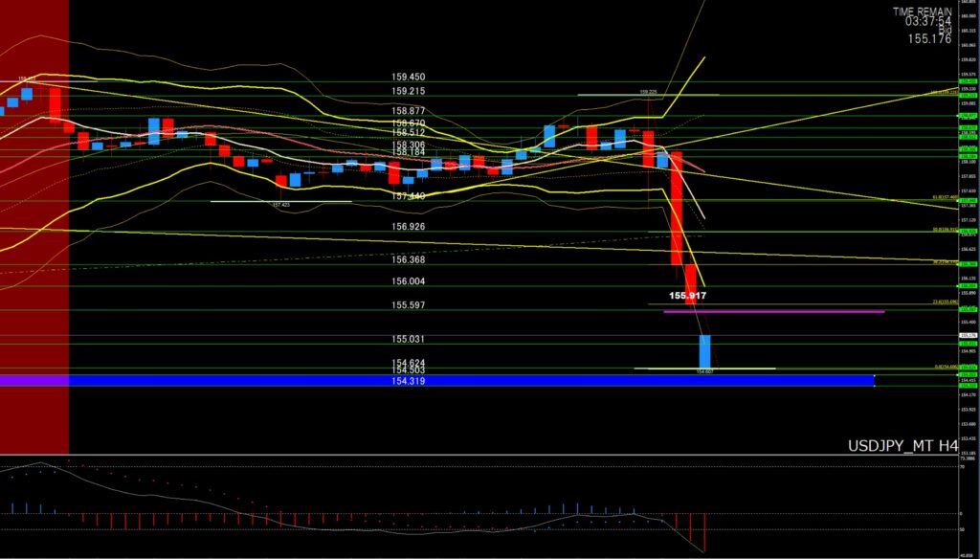The width and height of the screenshot is (980, 559).
Task: Click the 157.423 swing low marker
Action: (x=281, y=204)
